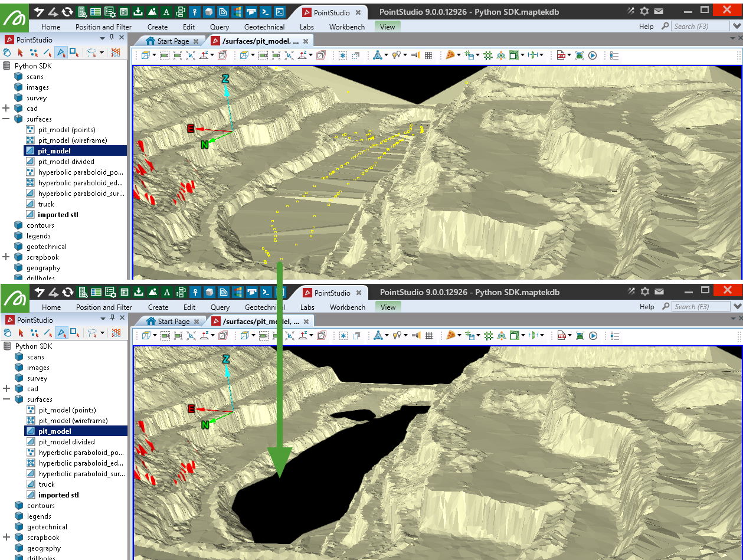Click Help in the top window's ribbon bar
The image size is (743, 560).
point(646,27)
